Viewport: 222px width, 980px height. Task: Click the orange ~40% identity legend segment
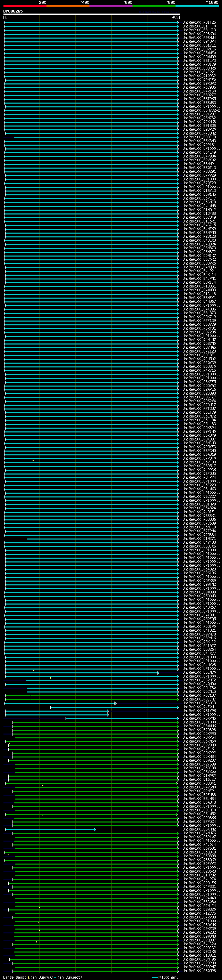pyautogui.click(x=68, y=6)
